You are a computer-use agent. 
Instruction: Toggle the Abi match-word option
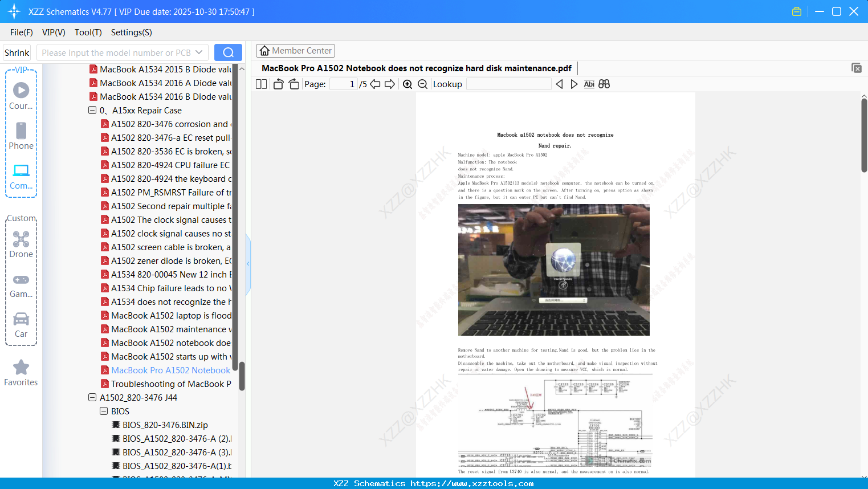589,84
